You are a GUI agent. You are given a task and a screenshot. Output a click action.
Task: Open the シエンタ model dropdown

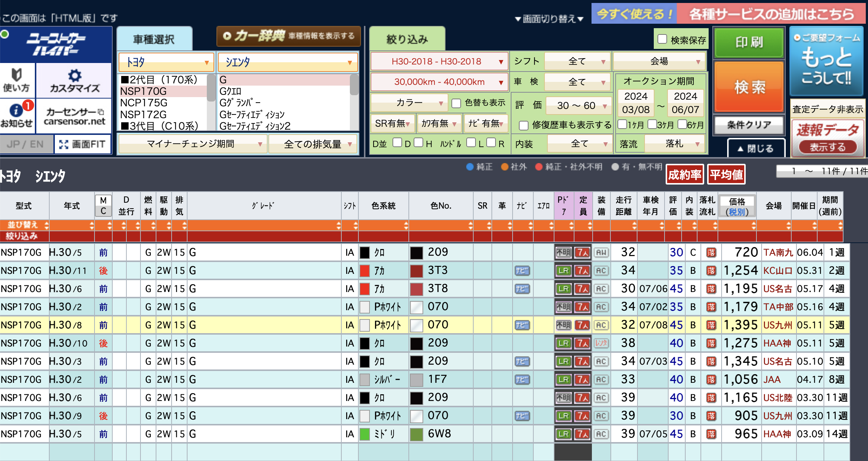point(288,62)
